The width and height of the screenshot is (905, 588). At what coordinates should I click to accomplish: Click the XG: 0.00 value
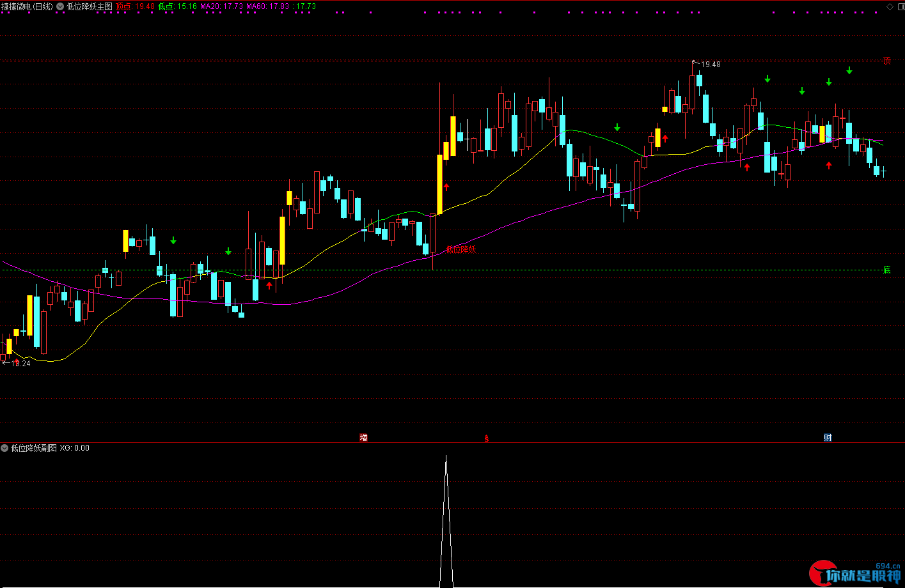[x=75, y=448]
